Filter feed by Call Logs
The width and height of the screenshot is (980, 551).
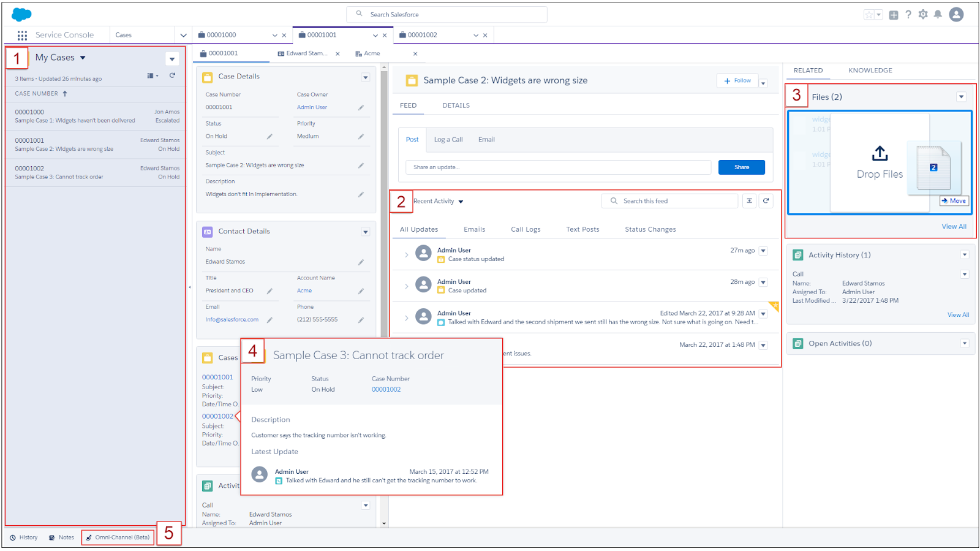[x=526, y=230]
